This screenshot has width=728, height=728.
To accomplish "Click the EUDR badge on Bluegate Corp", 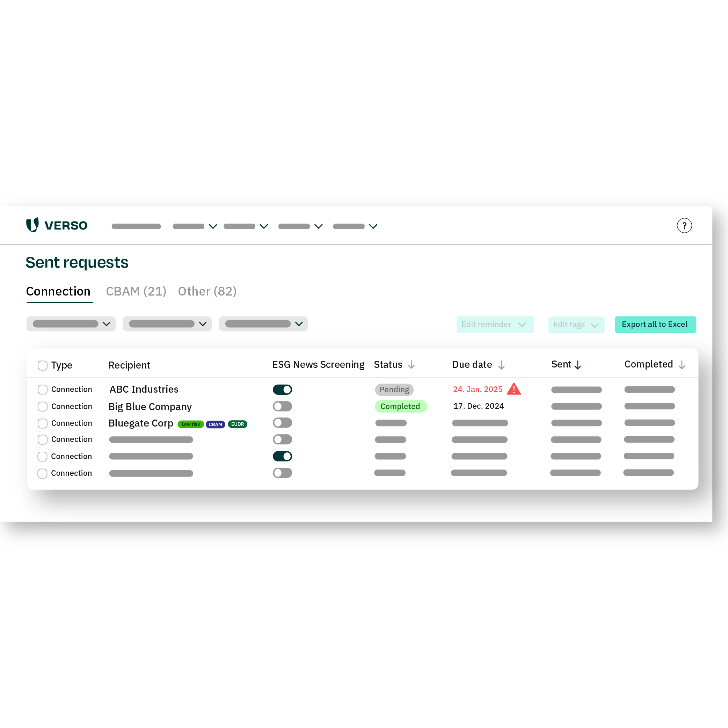I will click(238, 424).
